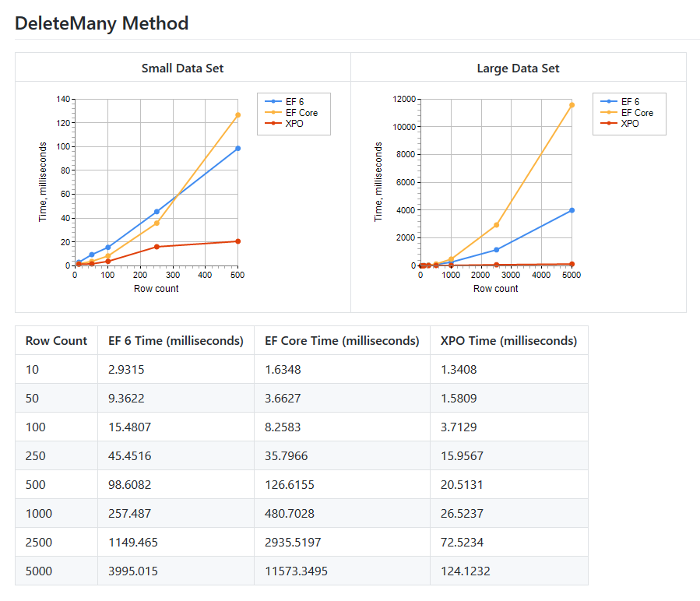Click EF Core legend entry in small chart
700x601 pixels.
pos(291,113)
